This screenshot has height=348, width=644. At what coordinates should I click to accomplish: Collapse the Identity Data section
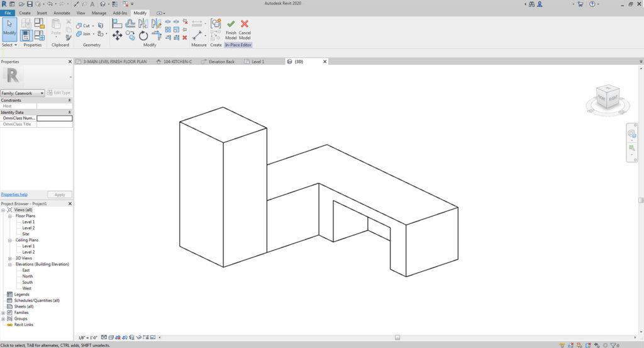[69, 112]
